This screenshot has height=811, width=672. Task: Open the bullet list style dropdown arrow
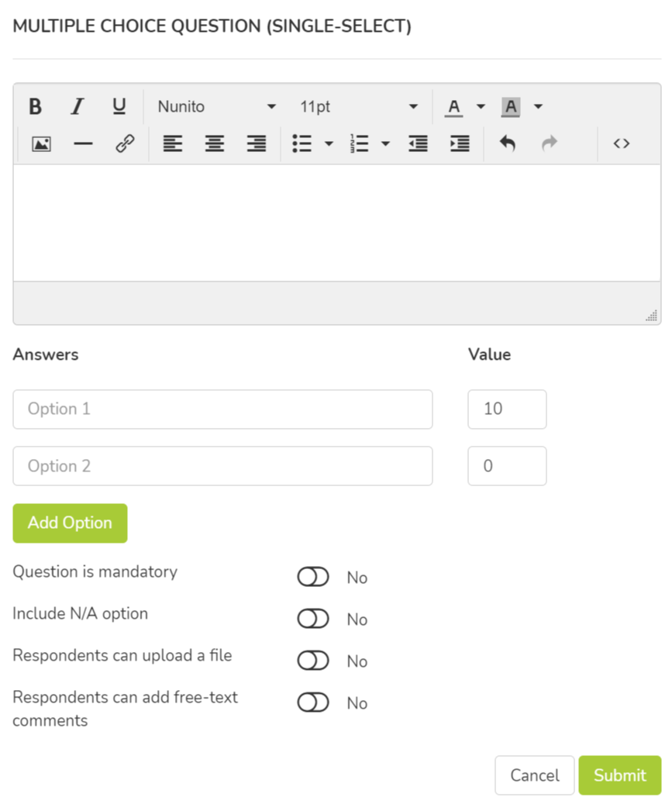pos(329,143)
